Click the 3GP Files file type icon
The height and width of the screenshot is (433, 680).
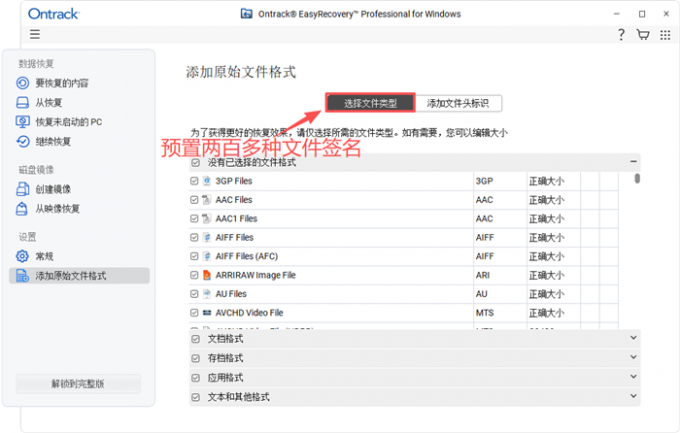click(x=207, y=181)
